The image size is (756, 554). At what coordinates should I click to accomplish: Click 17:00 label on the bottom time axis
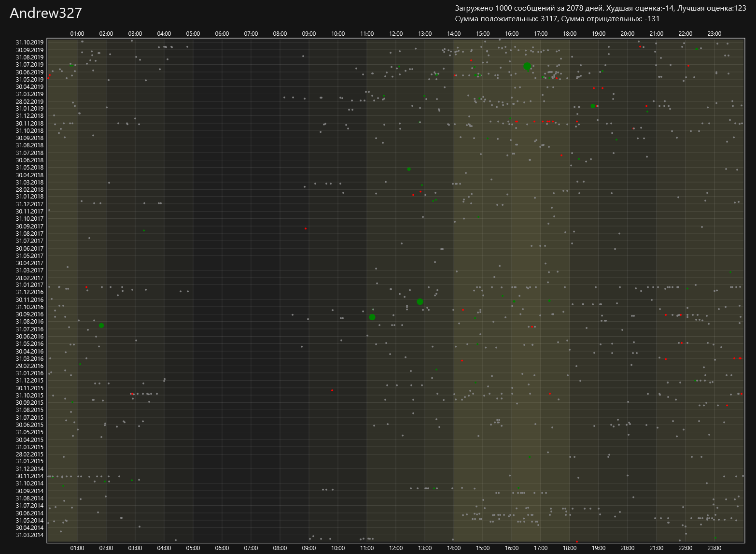click(541, 548)
